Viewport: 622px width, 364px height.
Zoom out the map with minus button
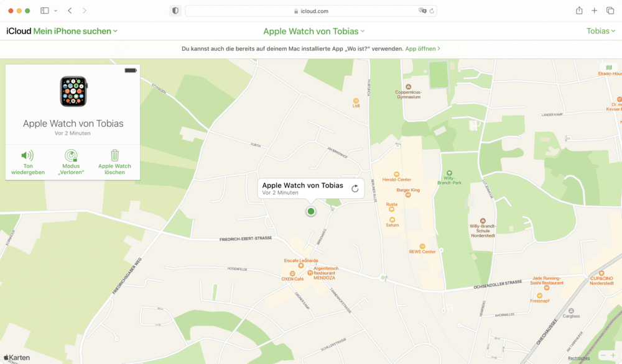(603, 355)
